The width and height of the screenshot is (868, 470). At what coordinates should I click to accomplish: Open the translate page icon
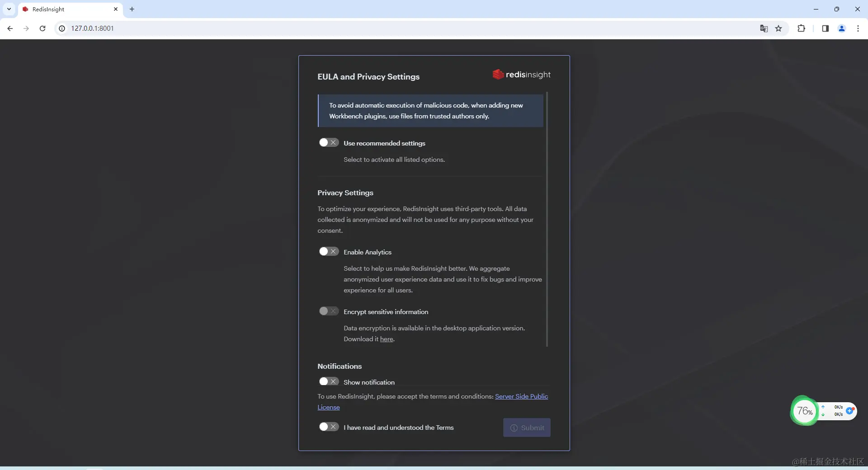764,28
